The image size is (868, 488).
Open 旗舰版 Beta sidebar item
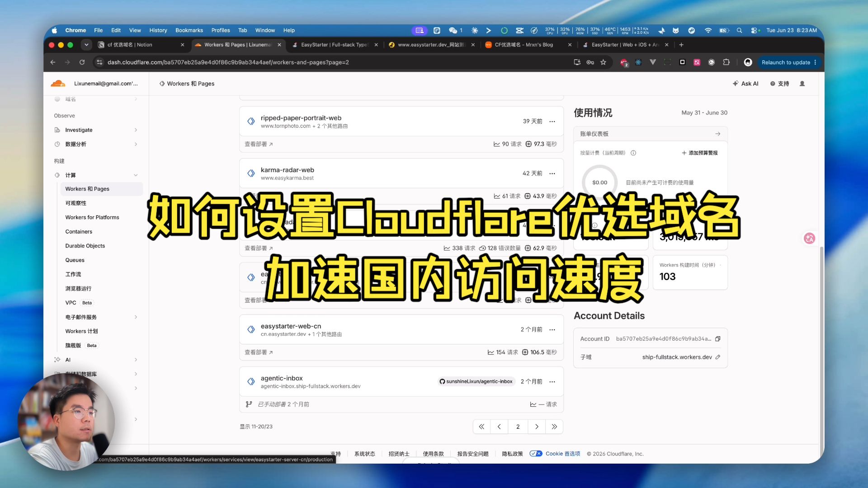click(x=81, y=345)
